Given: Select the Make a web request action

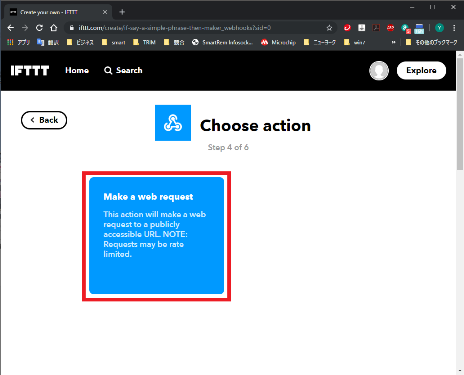Looking at the screenshot, I should (x=156, y=236).
